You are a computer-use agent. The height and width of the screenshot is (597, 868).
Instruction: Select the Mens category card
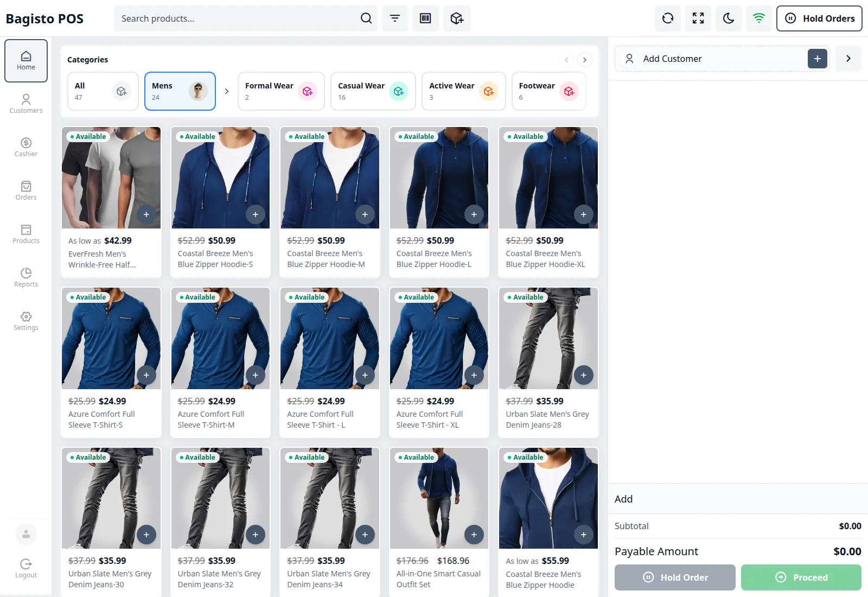(x=180, y=91)
